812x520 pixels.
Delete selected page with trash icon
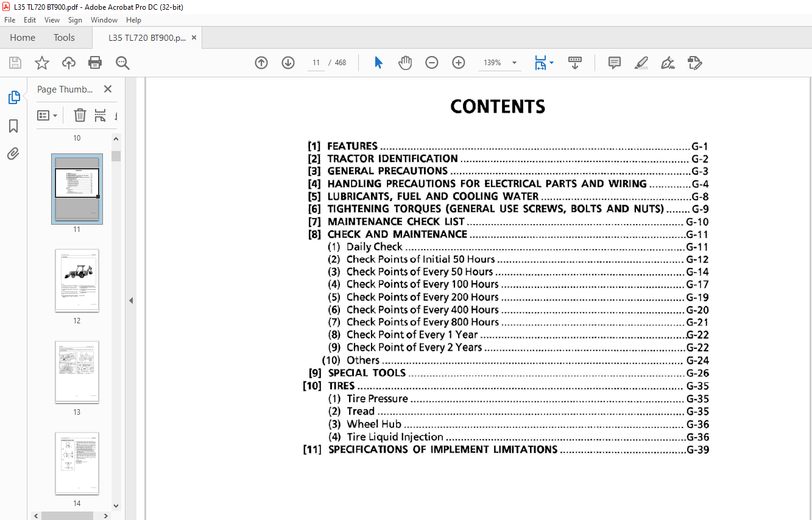[80, 115]
